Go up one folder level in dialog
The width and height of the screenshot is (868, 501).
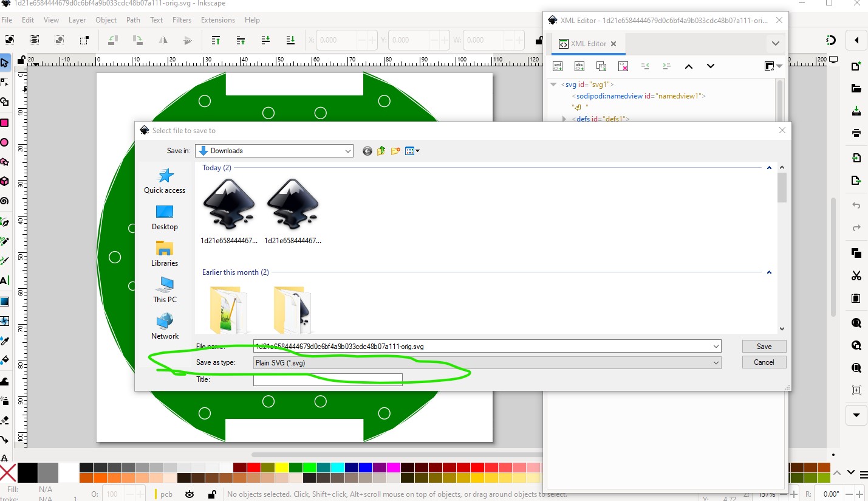[x=381, y=151]
